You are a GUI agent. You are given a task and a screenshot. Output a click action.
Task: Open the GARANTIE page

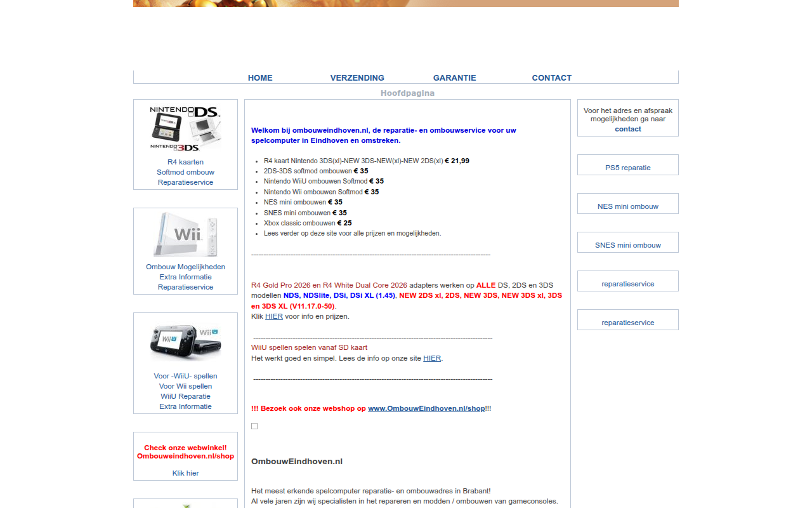tap(454, 77)
